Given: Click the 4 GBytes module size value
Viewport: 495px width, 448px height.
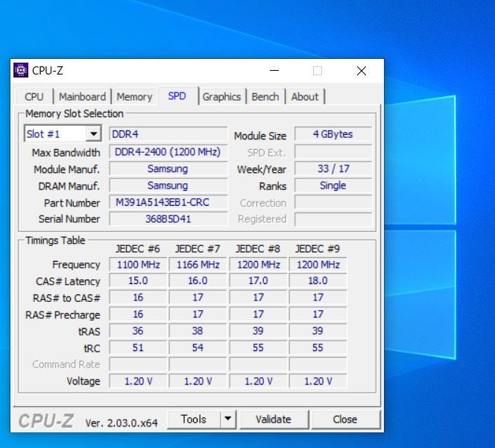Looking at the screenshot, I should click(333, 134).
